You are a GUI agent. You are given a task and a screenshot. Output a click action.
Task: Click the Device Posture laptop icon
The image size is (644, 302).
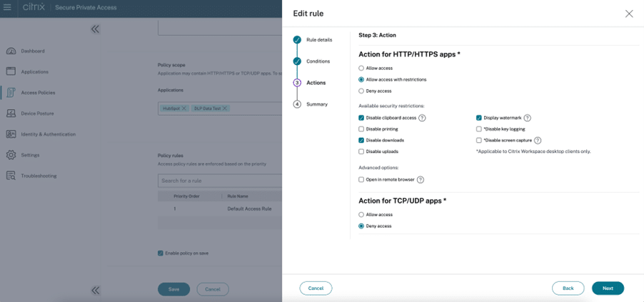(11, 114)
